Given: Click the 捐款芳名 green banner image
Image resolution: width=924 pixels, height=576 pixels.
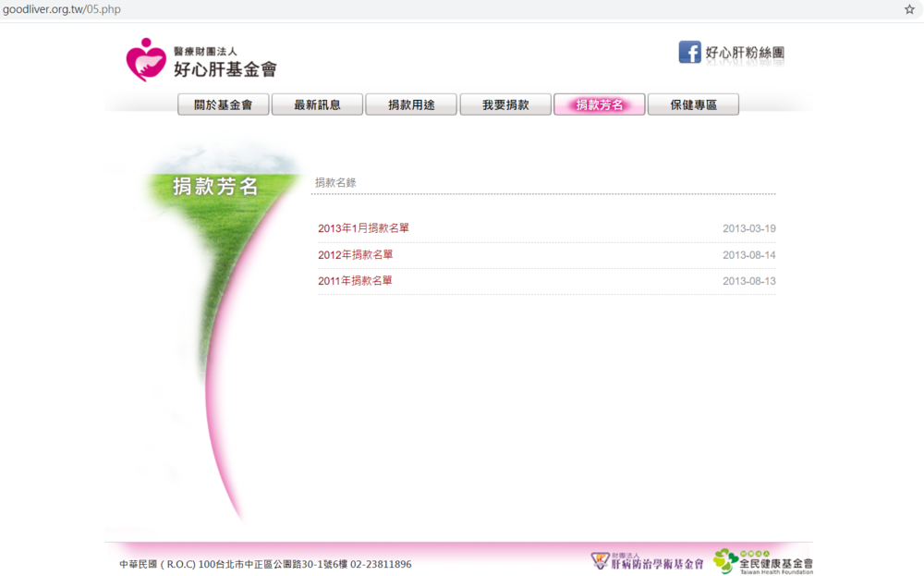Looking at the screenshot, I should click(x=216, y=186).
